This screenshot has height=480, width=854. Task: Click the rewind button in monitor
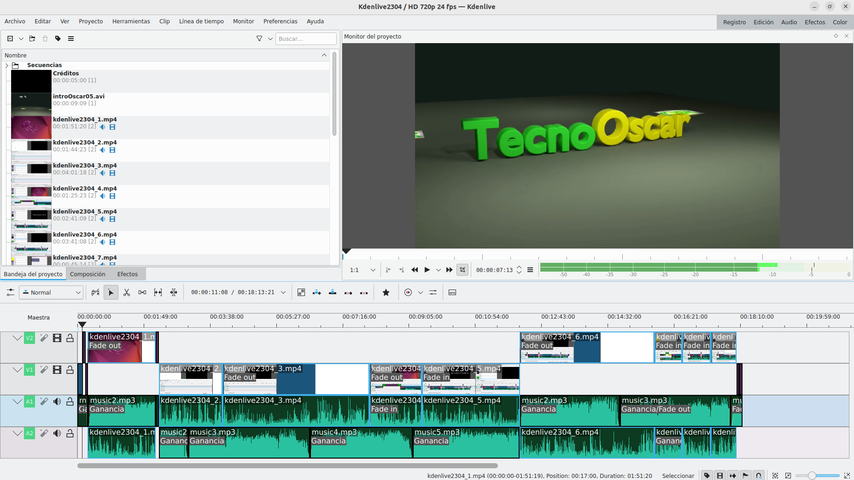click(414, 270)
